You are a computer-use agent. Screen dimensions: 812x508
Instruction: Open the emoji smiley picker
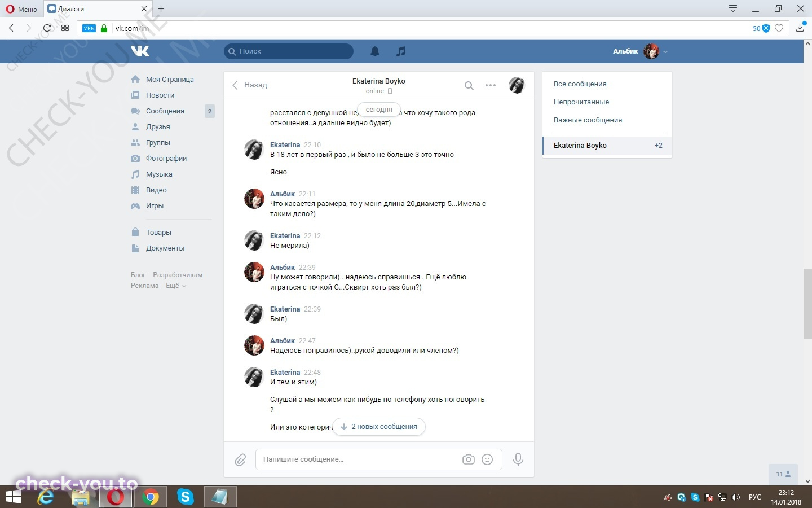(x=487, y=459)
